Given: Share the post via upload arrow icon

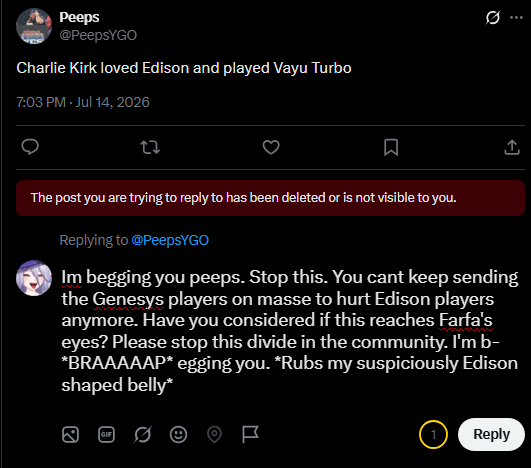Looking at the screenshot, I should point(512,147).
